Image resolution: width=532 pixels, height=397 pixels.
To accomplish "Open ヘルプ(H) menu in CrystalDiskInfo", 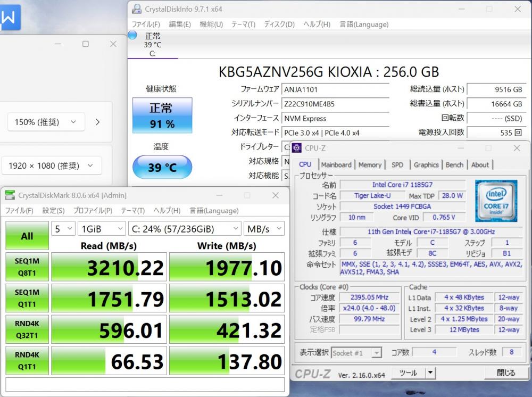I will pyautogui.click(x=317, y=24).
